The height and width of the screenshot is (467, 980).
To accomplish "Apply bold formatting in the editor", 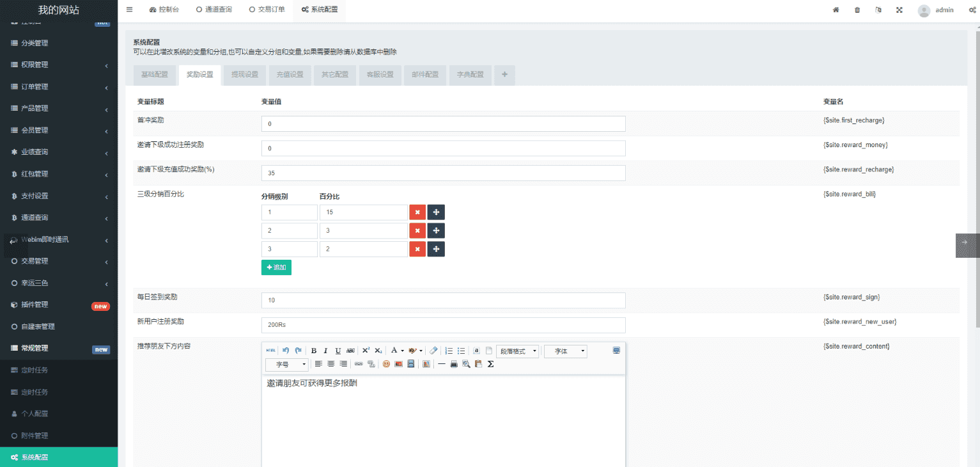I will pos(313,351).
